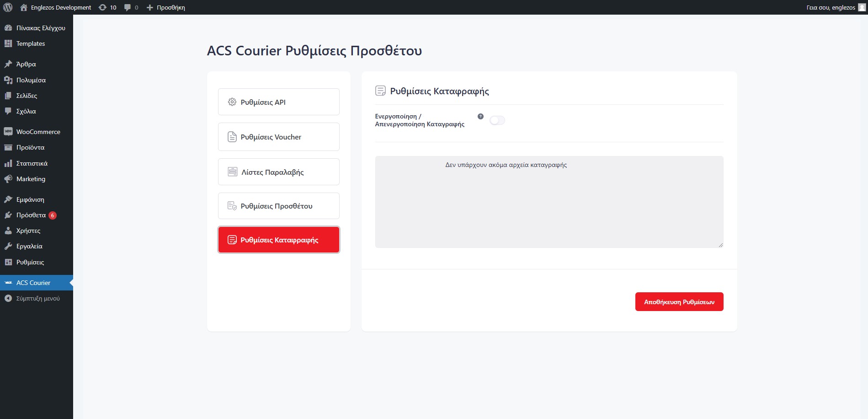This screenshot has width=868, height=419.
Task: Open the Προσθήκη new content menu
Action: click(165, 7)
